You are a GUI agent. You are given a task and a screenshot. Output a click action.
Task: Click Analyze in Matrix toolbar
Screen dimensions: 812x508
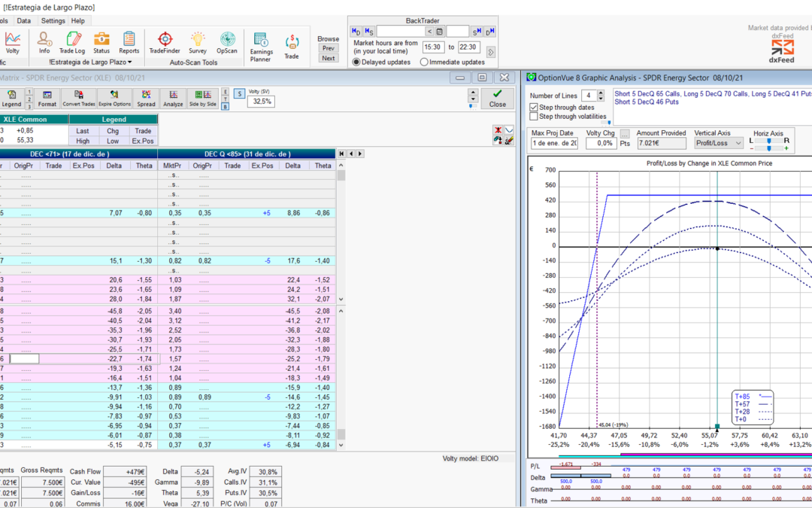[x=173, y=99]
